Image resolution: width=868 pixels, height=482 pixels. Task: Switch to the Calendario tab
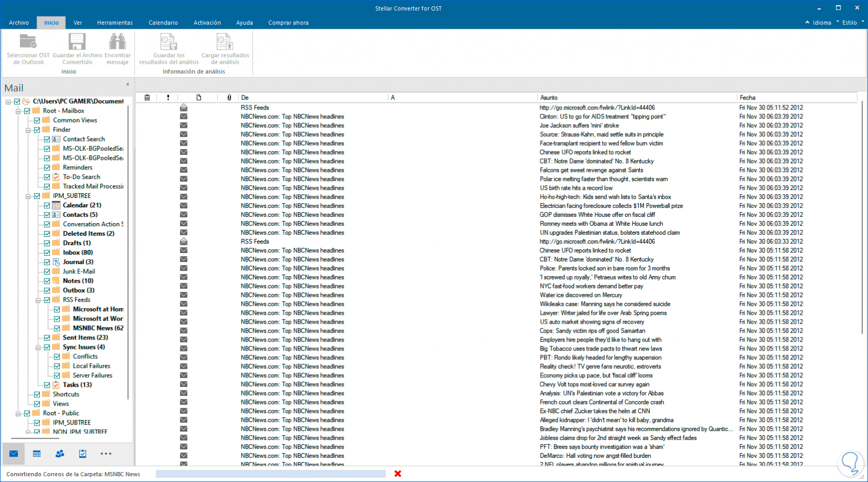tap(163, 23)
